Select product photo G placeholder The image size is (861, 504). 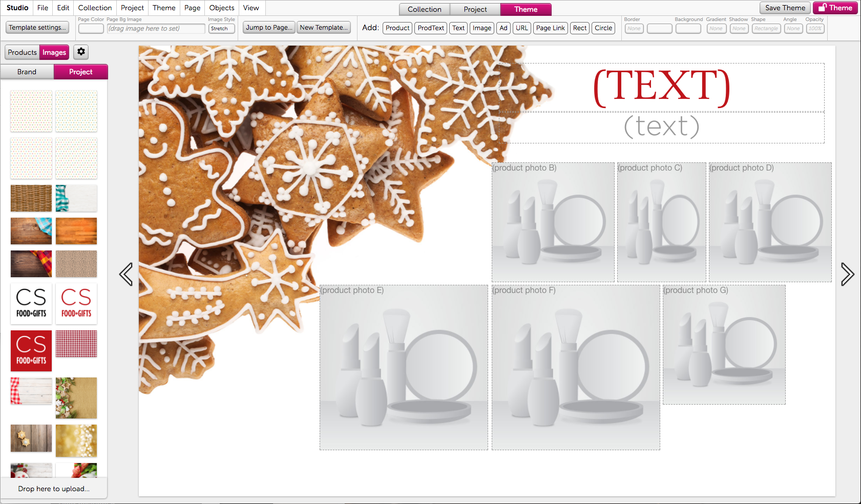[x=724, y=345]
